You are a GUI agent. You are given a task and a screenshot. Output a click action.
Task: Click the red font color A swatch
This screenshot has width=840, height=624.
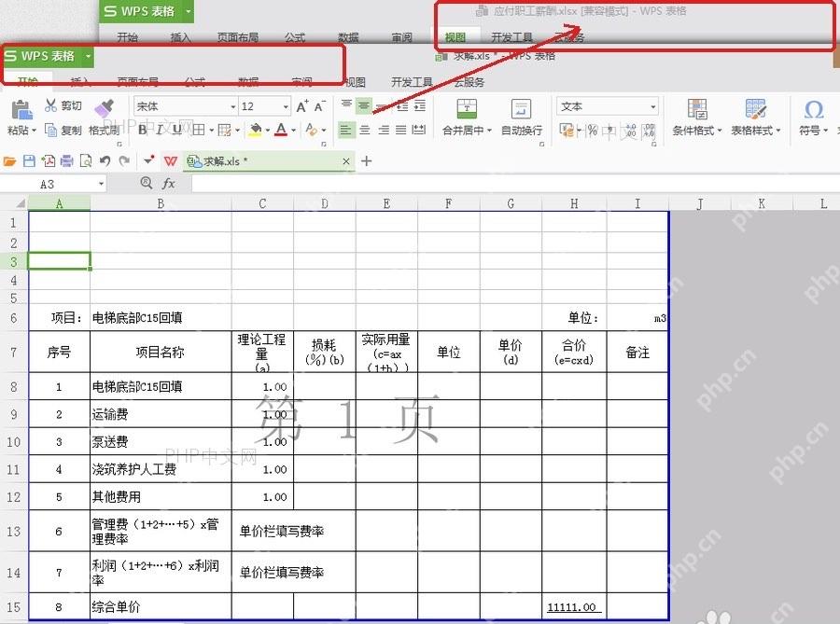[281, 130]
